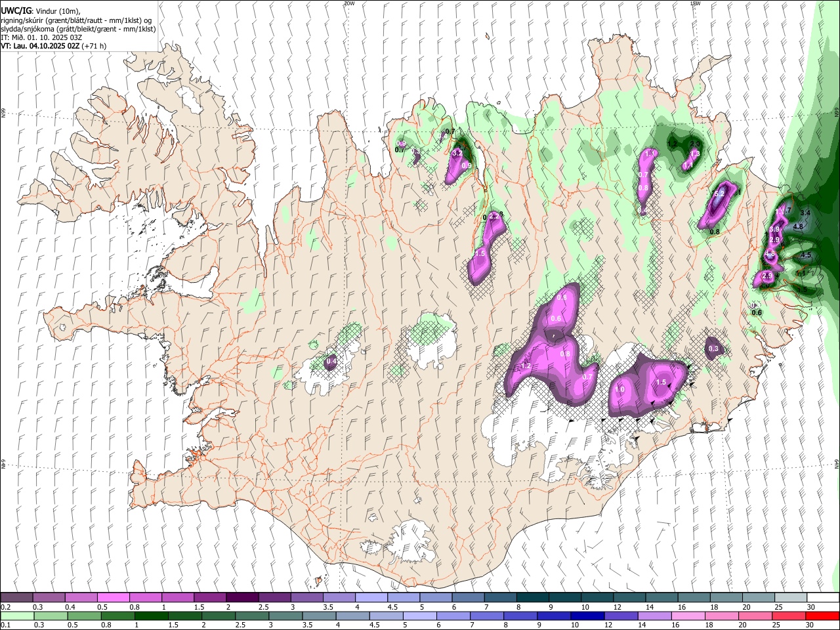Image resolution: width=840 pixels, height=630 pixels.
Task: Select the light pink lower swatch starting at 16
Action: tap(688, 616)
